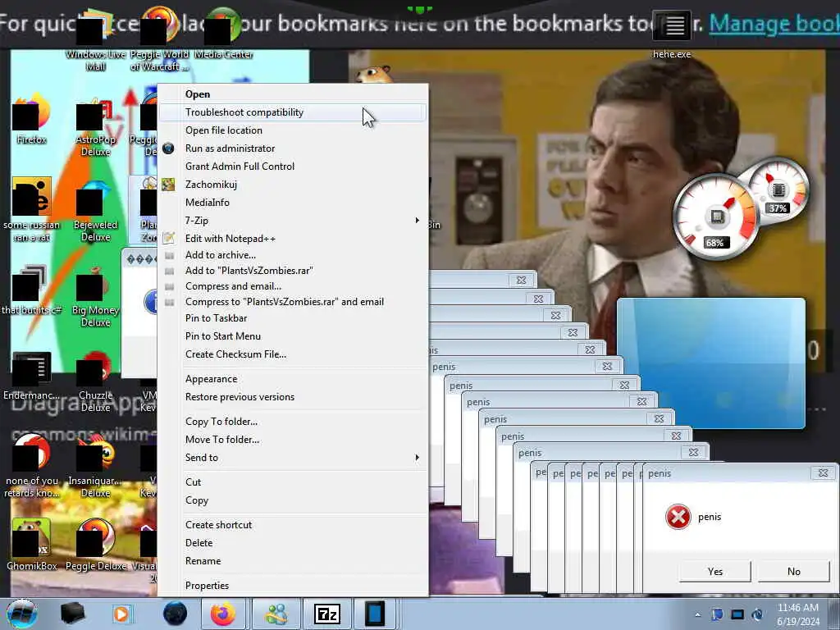Screen dimensions: 840x630
Task: Choose Open in the context menu
Action: pyautogui.click(x=293, y=94)
